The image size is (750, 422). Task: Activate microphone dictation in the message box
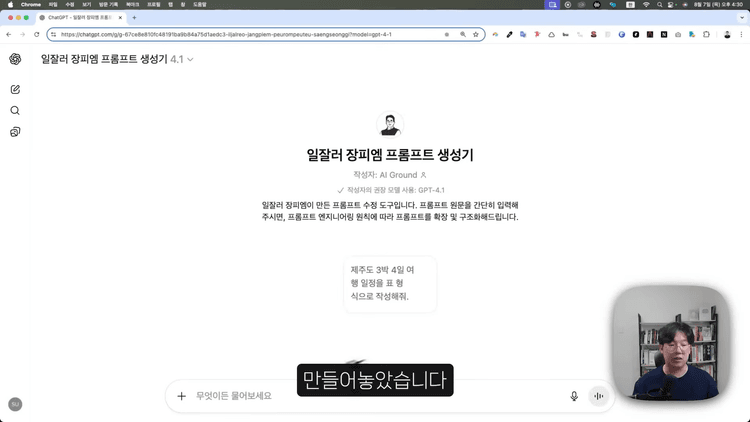click(x=574, y=396)
